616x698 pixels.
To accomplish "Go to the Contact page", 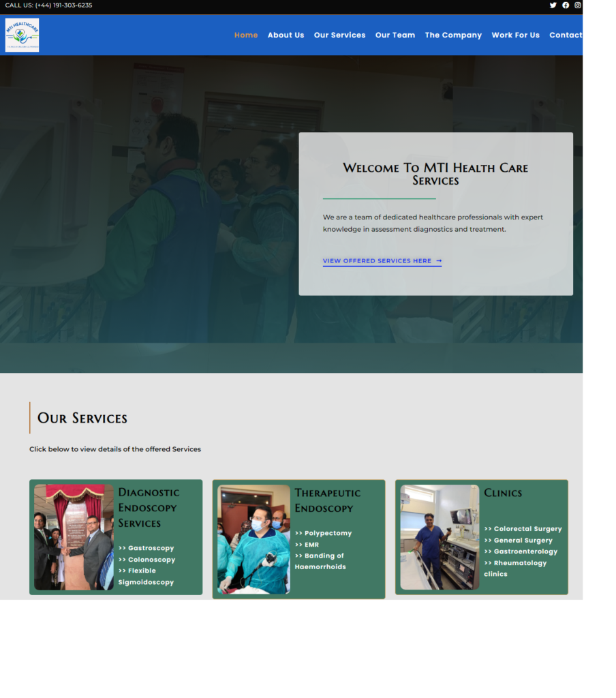I will click(x=565, y=35).
